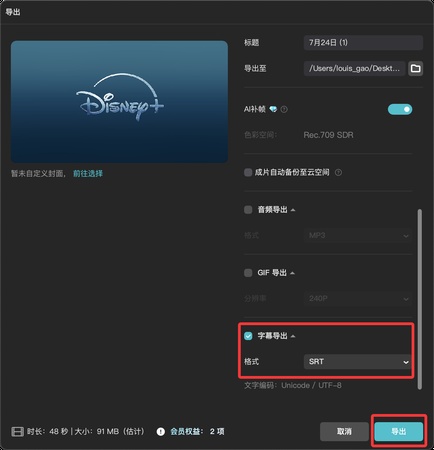Click the Rec.709 SDR color space value

pyautogui.click(x=328, y=135)
